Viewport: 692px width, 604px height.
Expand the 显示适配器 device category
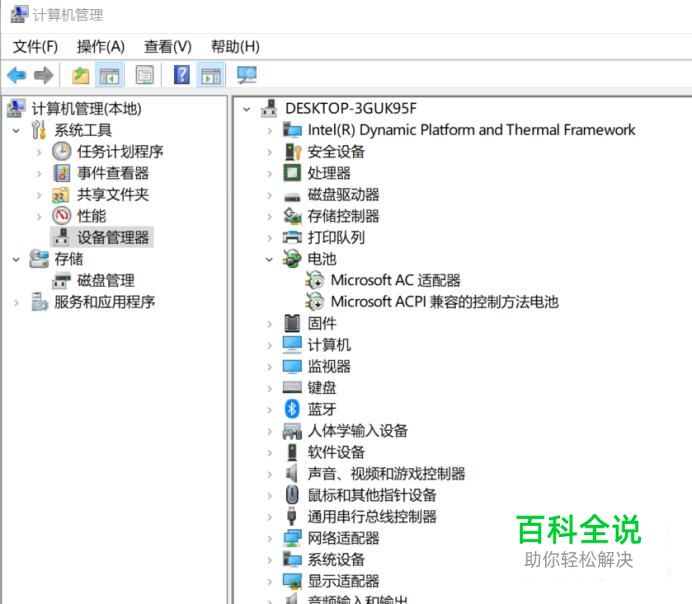tap(269, 581)
